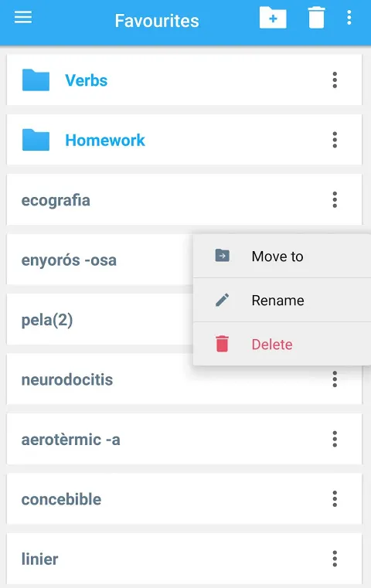Open options for the Verbs folder
Screen dimensions: 371x588
335,80
